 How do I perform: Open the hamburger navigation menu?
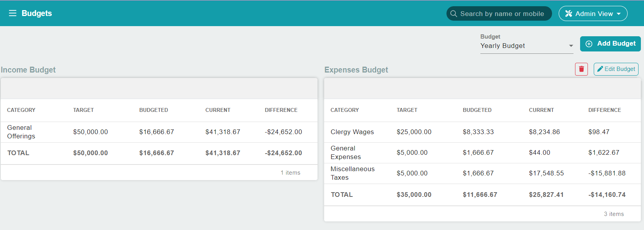(12, 13)
